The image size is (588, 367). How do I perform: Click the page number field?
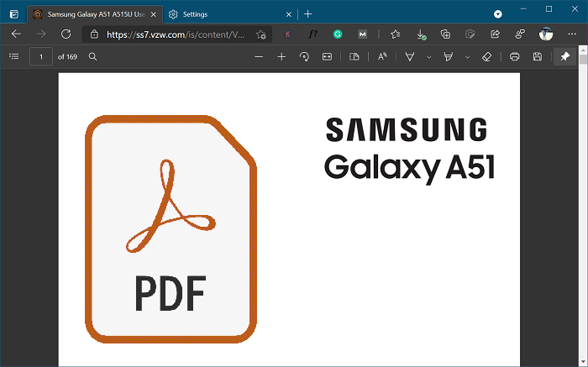click(x=41, y=56)
